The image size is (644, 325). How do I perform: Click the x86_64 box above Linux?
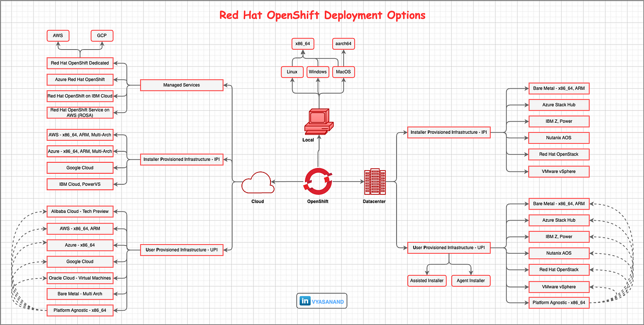[x=302, y=44]
